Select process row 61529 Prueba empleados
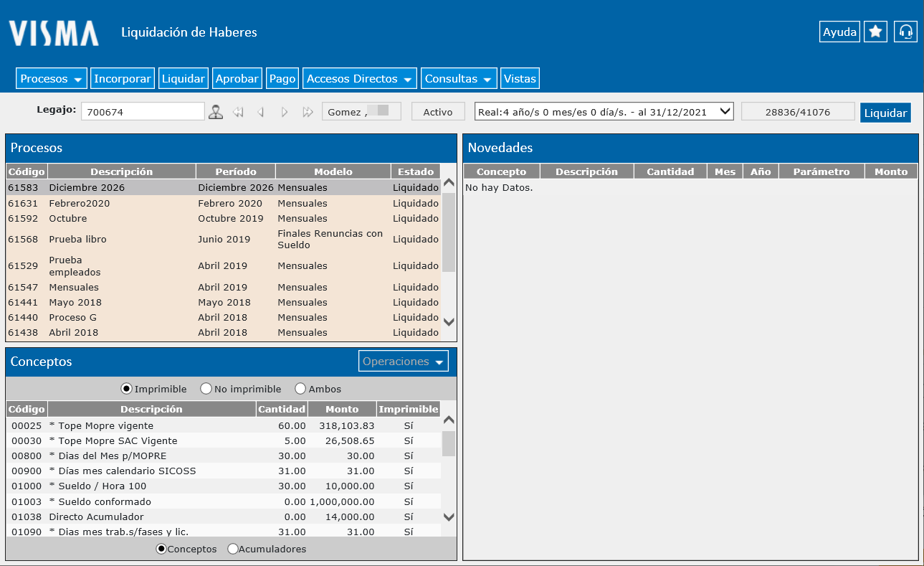924x566 pixels. click(224, 266)
